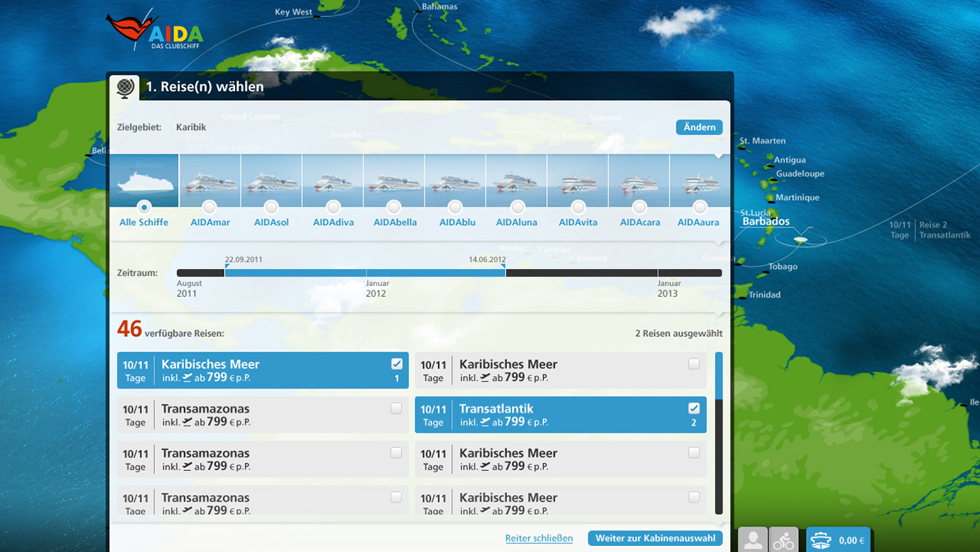
Task: Check the first Transamazonas trip checkbox
Action: click(396, 409)
